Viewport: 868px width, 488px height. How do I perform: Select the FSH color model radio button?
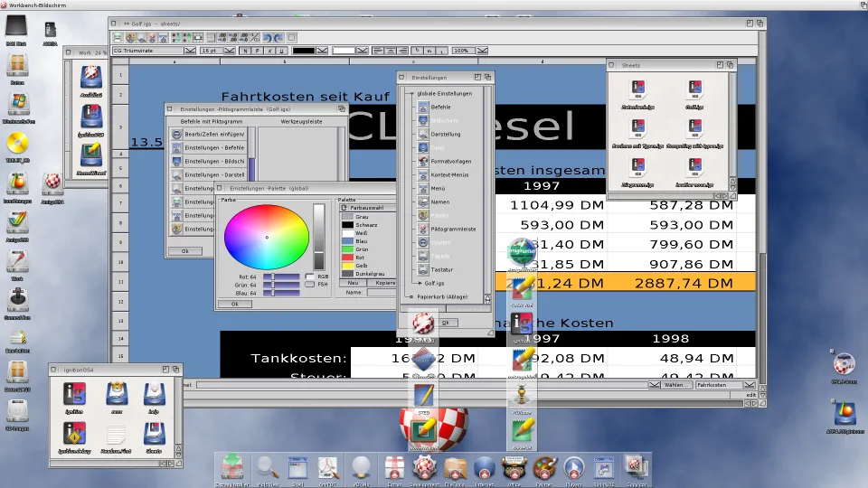coord(309,285)
